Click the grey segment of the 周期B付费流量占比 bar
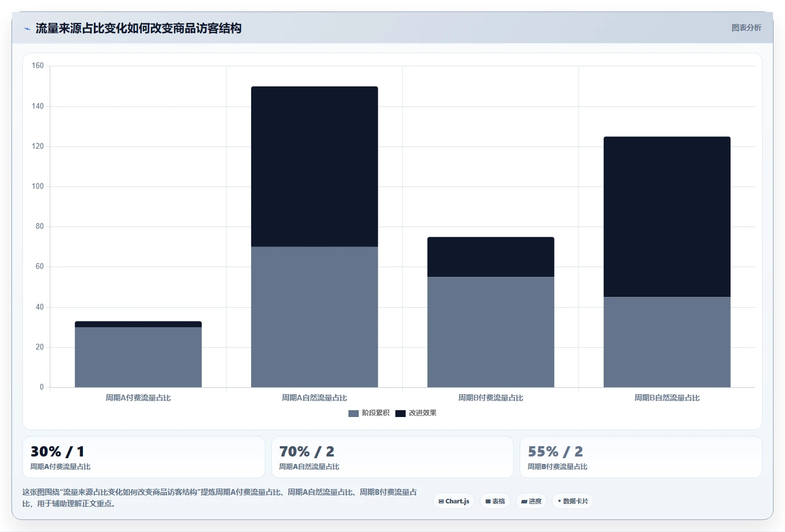 pyautogui.click(x=491, y=332)
